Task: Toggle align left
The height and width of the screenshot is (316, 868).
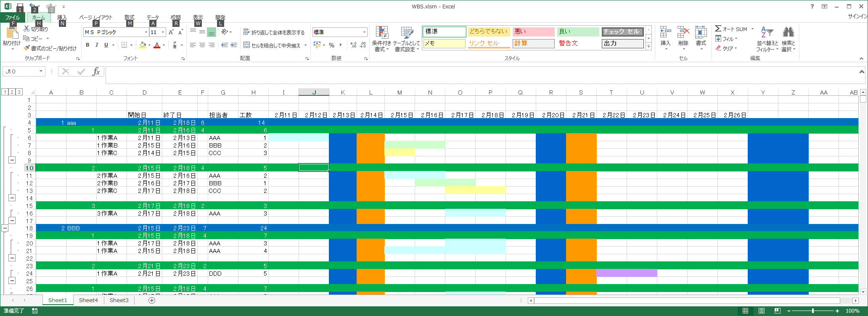Action: pos(193,45)
